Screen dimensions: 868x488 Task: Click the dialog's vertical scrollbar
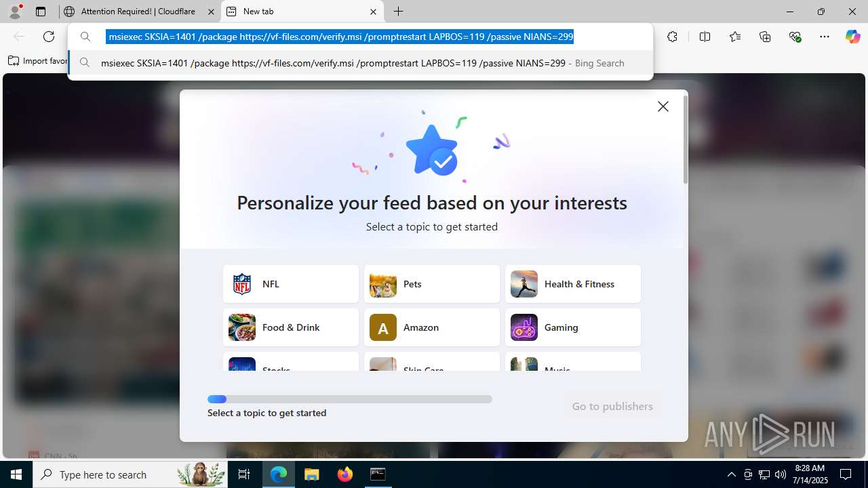686,139
